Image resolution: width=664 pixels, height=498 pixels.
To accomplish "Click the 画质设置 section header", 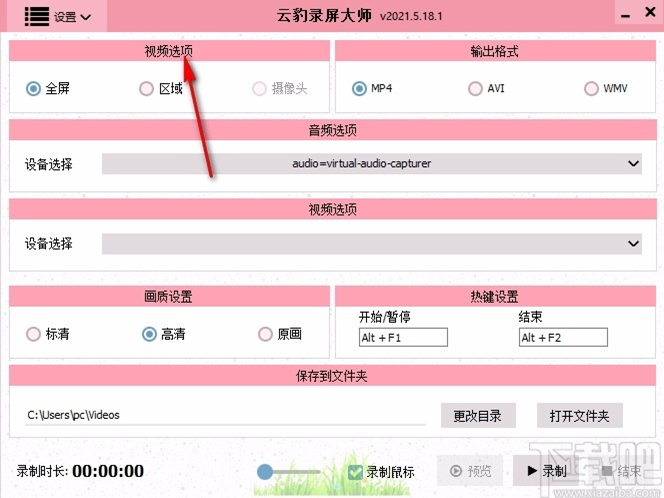I will (x=169, y=296).
